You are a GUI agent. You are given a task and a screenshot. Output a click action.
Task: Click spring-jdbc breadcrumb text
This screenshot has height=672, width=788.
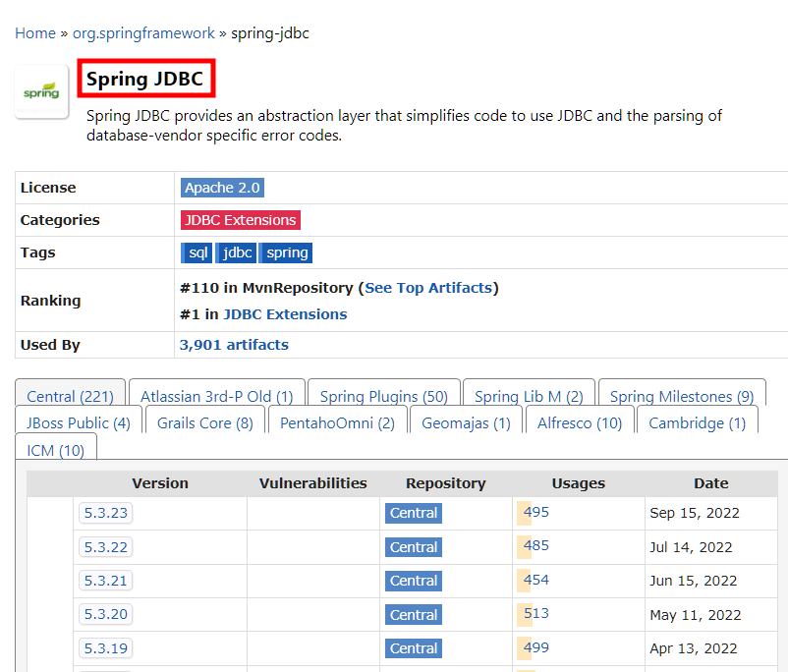click(270, 33)
